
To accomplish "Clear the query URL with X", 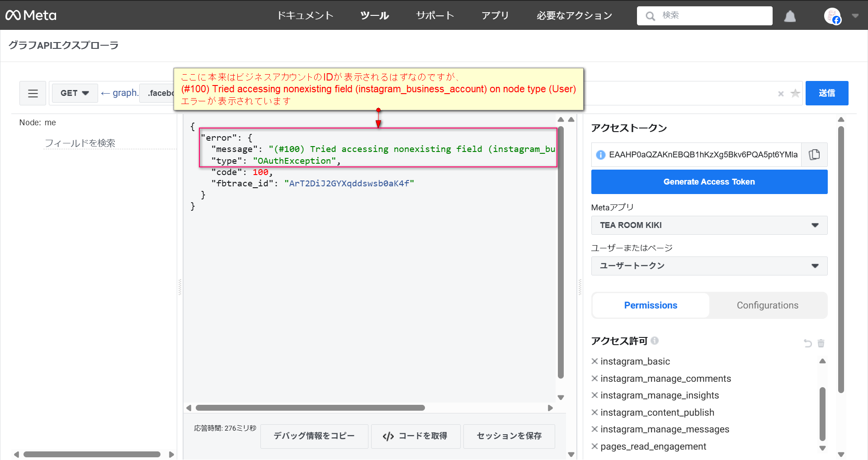I will click(x=781, y=94).
